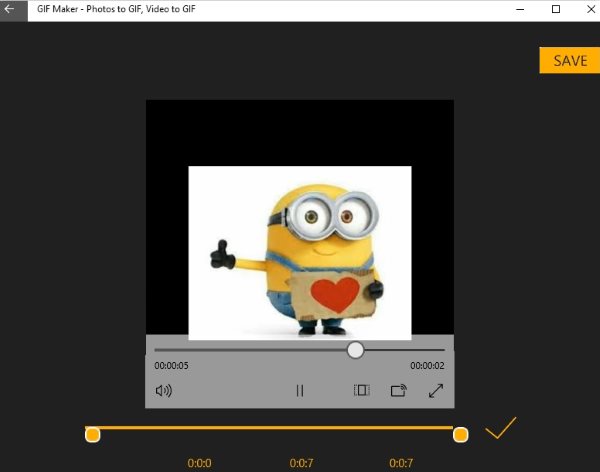Click the beginning of the video seek track
Image resolution: width=600 pixels, height=472 pixels.
[158, 350]
